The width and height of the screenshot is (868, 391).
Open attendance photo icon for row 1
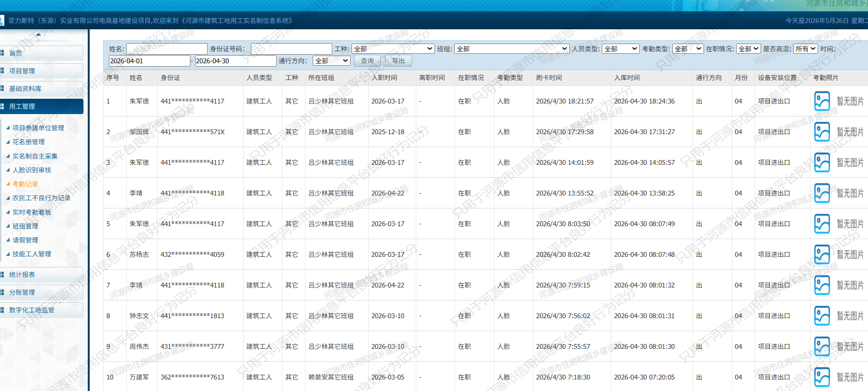point(822,101)
